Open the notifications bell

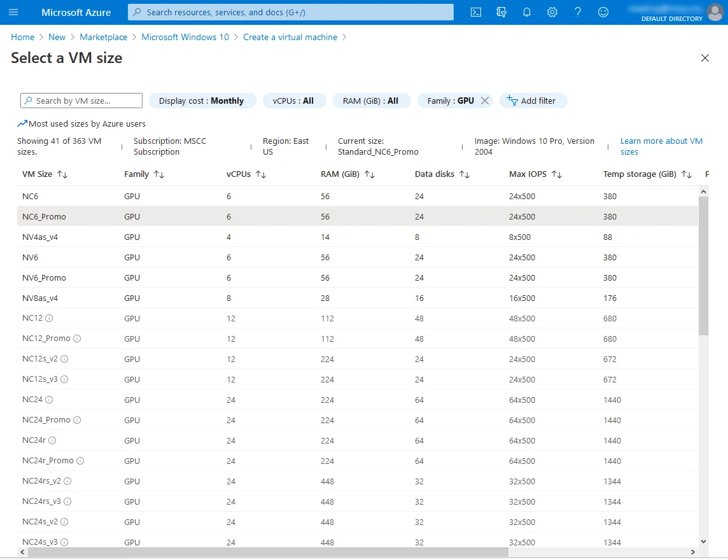pos(526,12)
